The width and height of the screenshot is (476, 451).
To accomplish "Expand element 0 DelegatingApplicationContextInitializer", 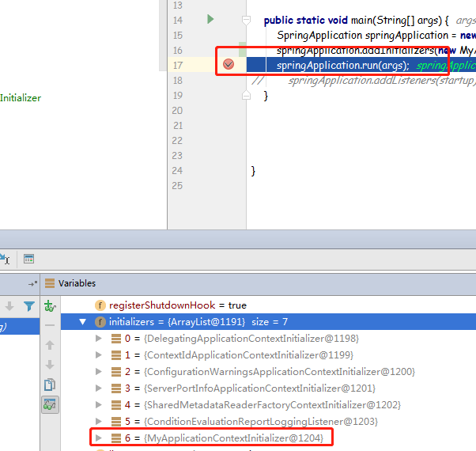I will (98, 339).
